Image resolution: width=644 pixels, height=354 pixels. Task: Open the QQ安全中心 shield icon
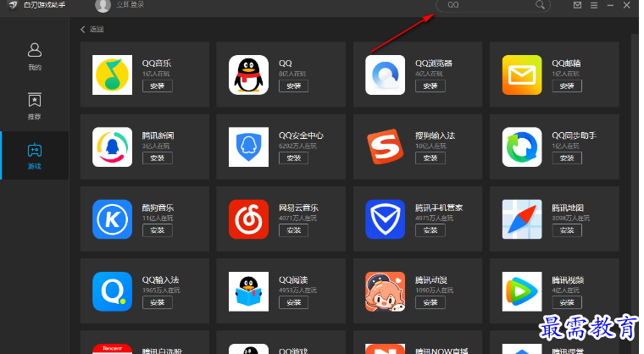tap(248, 147)
